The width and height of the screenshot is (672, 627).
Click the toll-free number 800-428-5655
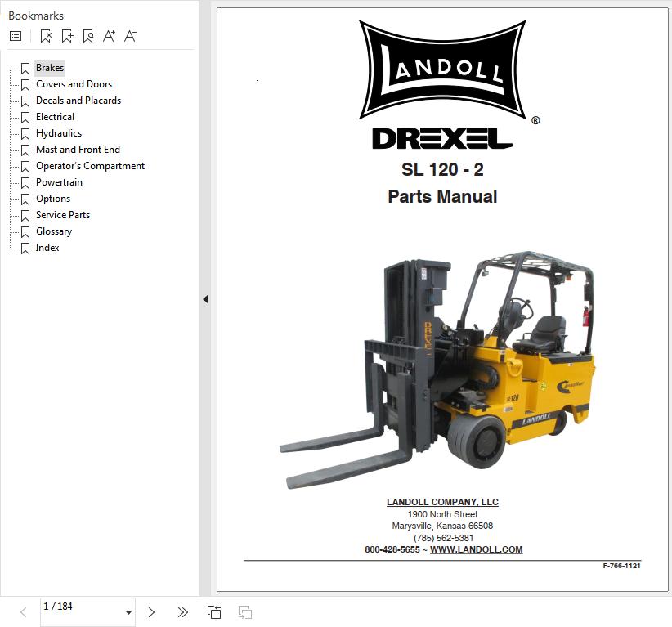pos(392,549)
